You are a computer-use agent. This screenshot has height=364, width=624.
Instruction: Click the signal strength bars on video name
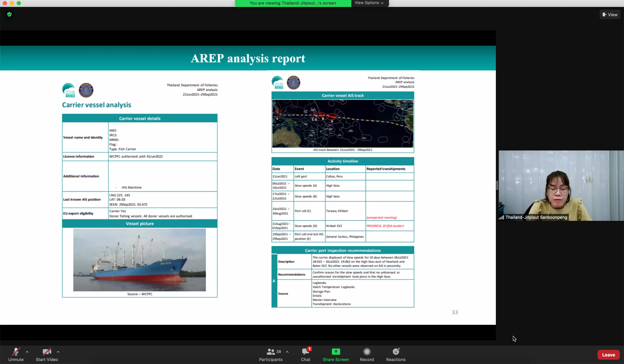pos(501,217)
